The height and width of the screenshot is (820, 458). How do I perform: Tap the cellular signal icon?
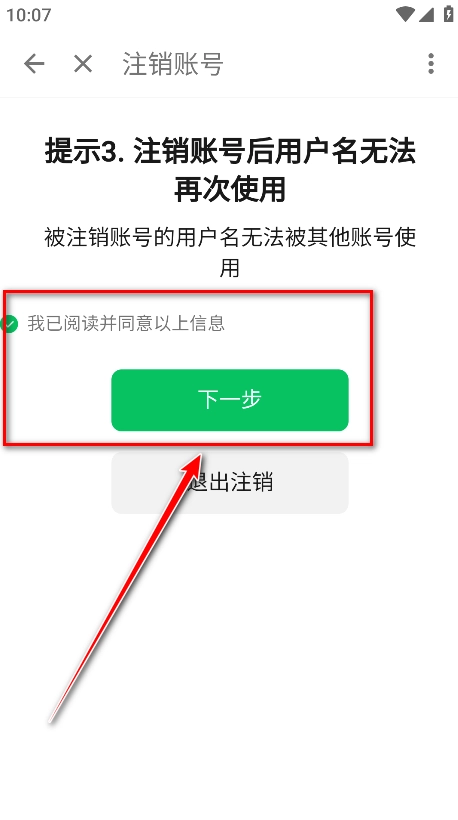426,14
